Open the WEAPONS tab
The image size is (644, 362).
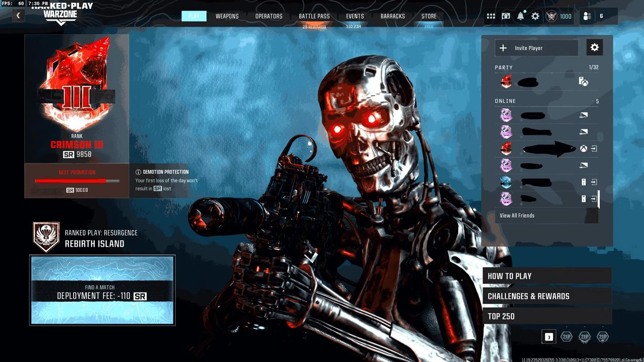tap(227, 16)
